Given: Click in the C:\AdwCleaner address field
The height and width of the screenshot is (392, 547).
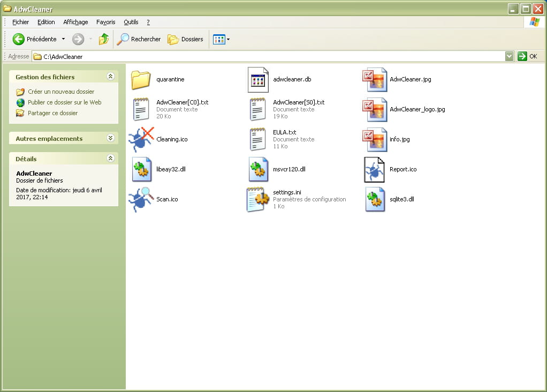Looking at the screenshot, I should point(268,56).
